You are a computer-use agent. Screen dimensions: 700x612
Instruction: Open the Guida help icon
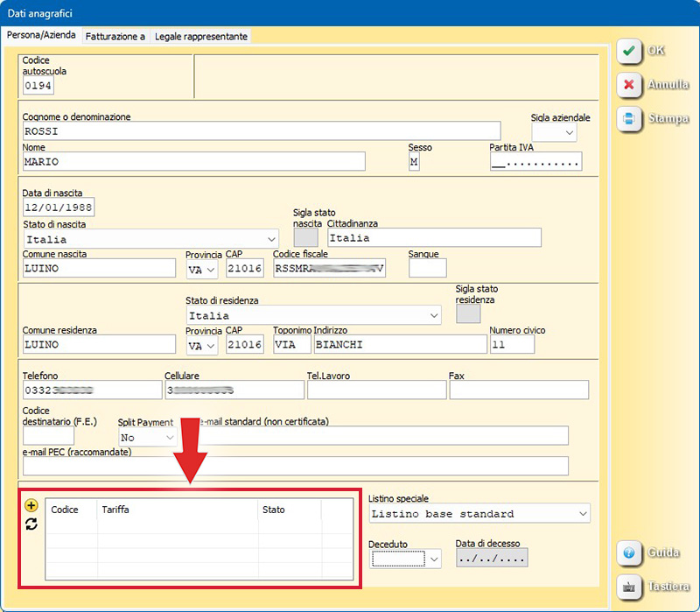point(630,553)
